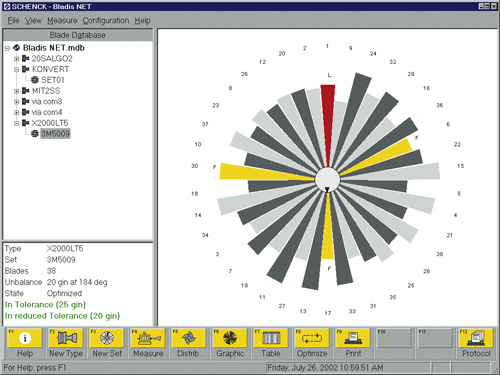The width and height of the screenshot is (500, 375).
Task: Click the F9 Print icon
Action: (353, 338)
